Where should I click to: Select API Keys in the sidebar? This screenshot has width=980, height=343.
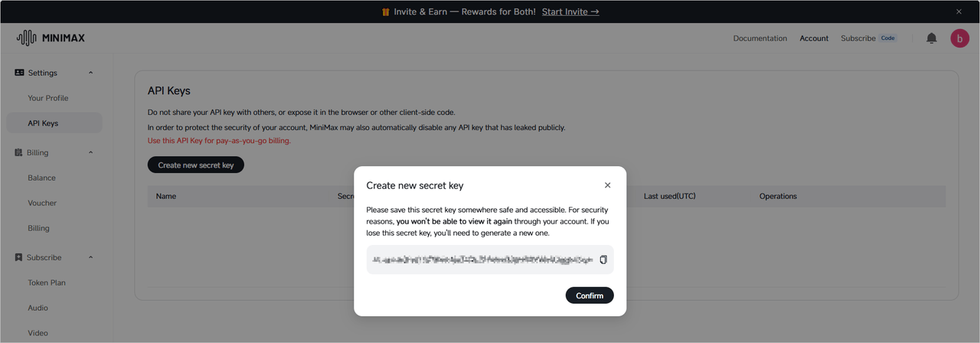pos(43,123)
